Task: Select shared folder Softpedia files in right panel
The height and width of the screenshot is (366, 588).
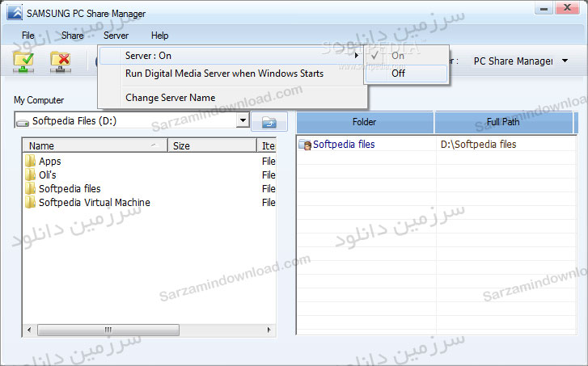Action: point(344,145)
